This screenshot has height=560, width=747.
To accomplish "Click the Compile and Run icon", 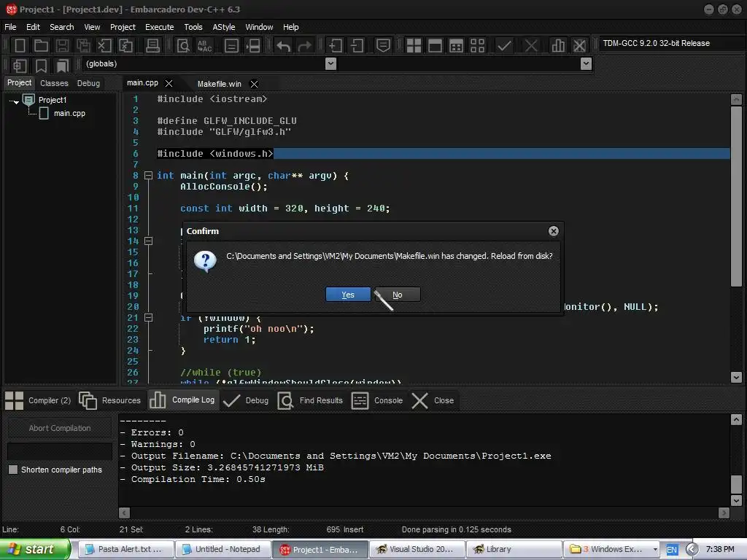I will (x=456, y=46).
